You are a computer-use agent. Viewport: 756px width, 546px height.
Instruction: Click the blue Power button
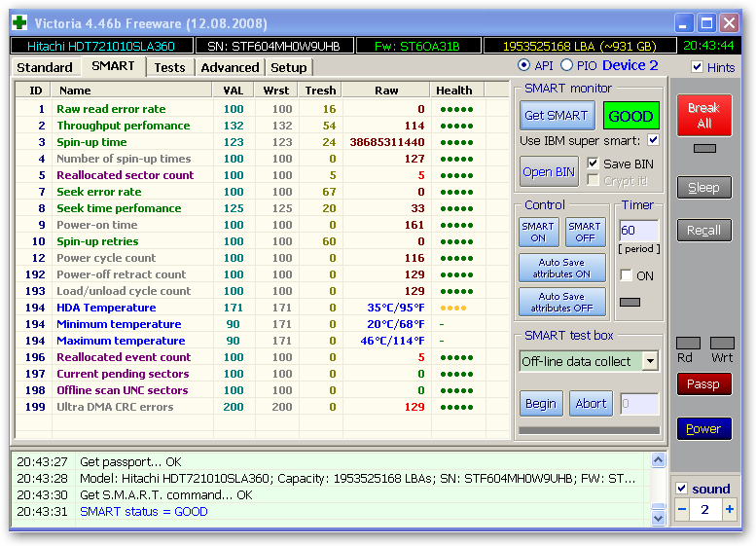(x=703, y=428)
